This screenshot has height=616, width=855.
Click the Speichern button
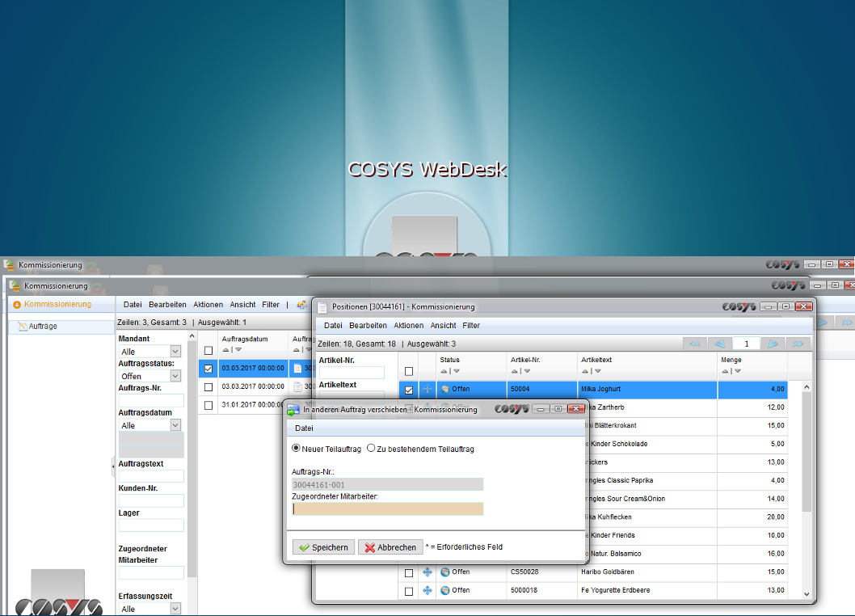pos(324,547)
